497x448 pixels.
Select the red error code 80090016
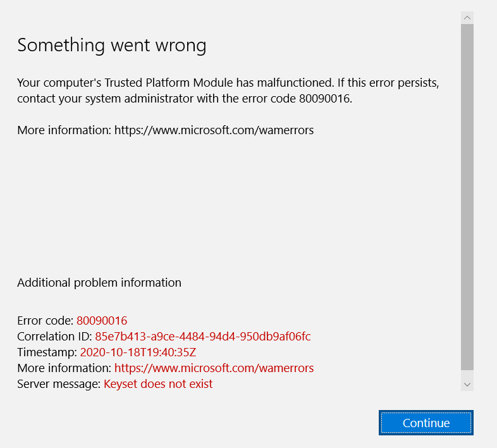102,320
